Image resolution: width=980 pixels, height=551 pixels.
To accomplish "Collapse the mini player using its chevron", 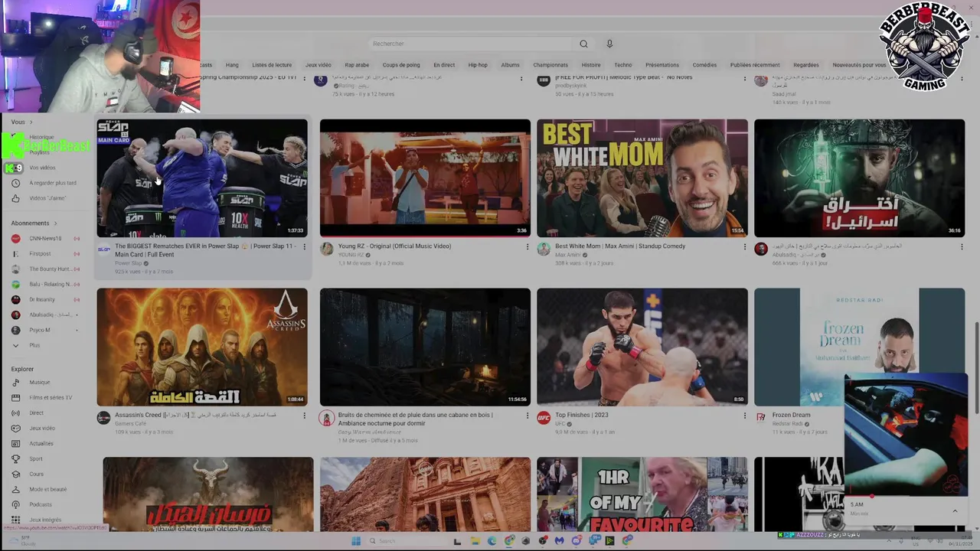I will pos(955,510).
